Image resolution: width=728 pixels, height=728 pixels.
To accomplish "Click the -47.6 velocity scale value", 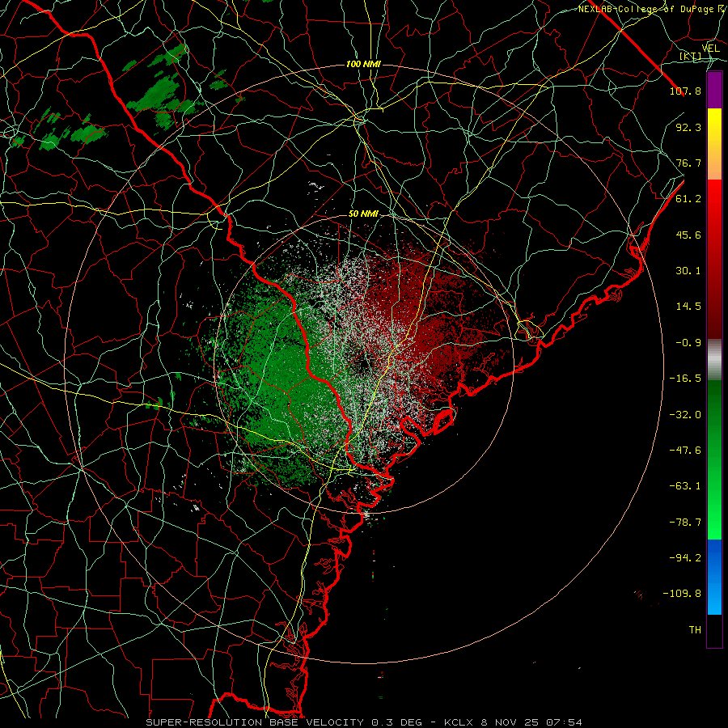I will point(685,451).
